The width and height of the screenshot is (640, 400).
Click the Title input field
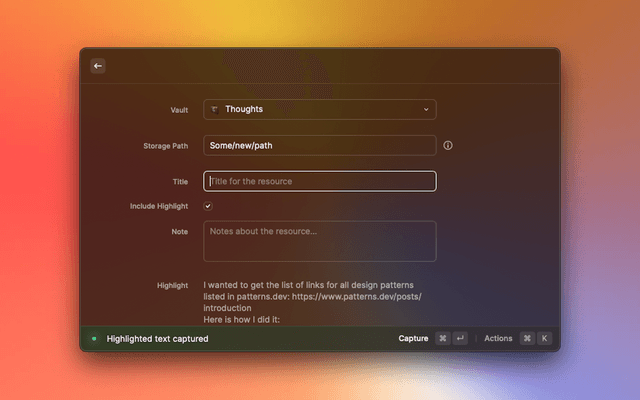(x=320, y=181)
